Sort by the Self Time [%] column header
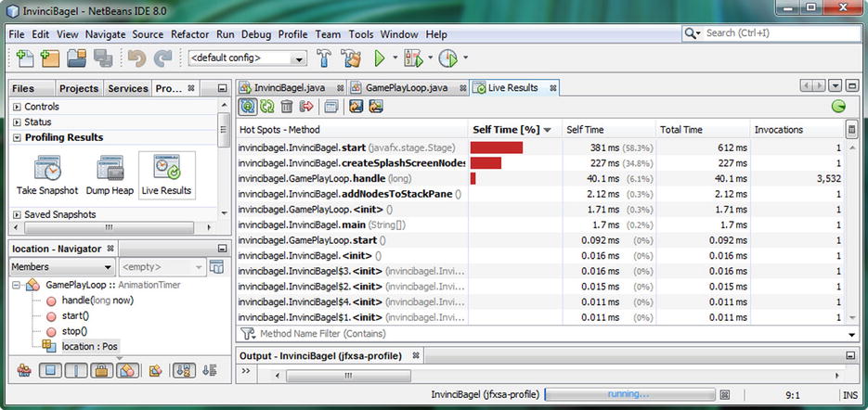868x410 pixels. tap(515, 130)
